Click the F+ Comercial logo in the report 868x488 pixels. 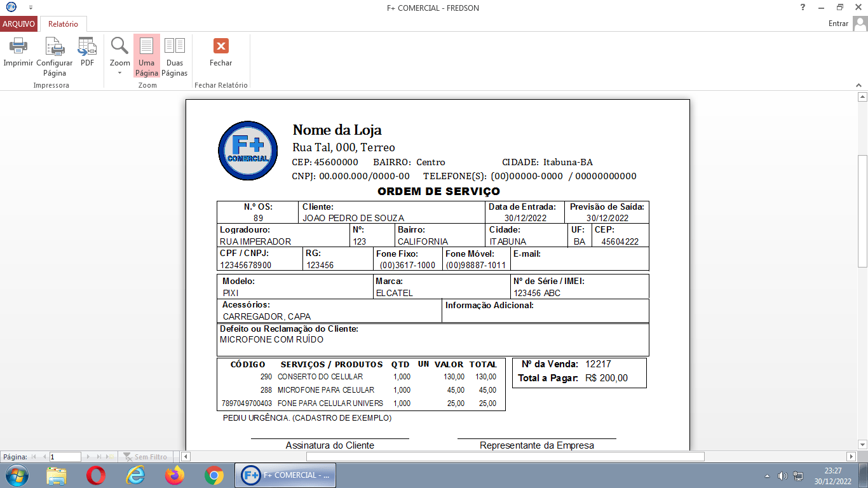pyautogui.click(x=248, y=151)
